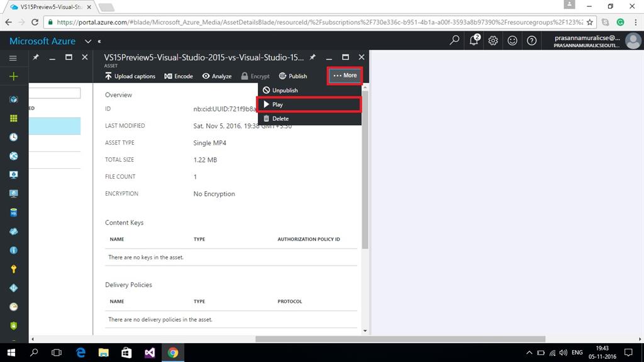The width and height of the screenshot is (644, 362).
Task: Click PROTOCOL column header
Action: tap(289, 301)
